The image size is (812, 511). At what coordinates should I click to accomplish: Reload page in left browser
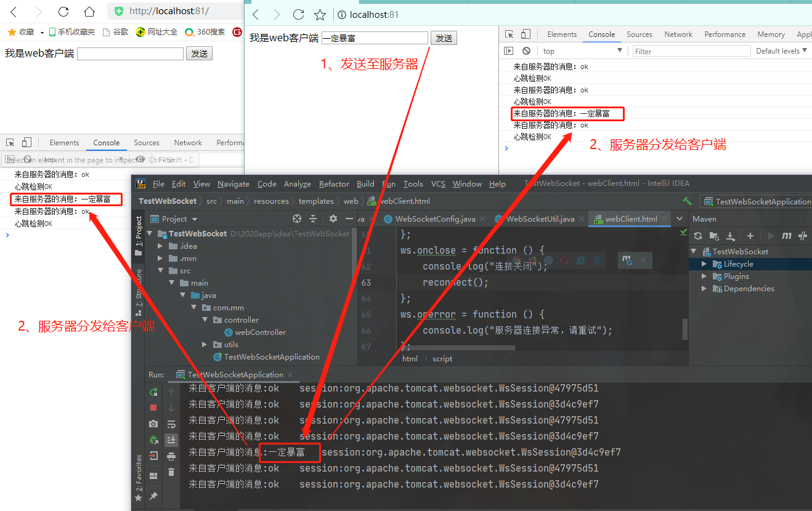[63, 12]
